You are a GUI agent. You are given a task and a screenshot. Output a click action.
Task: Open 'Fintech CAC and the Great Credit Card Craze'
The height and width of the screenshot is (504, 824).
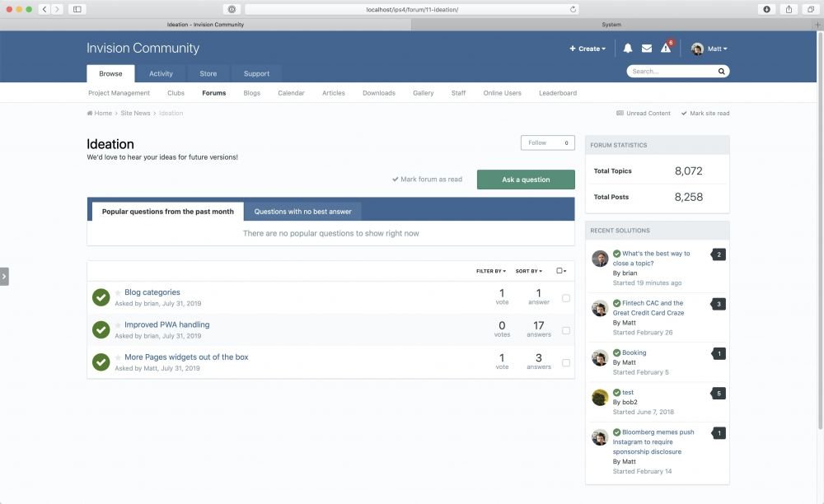point(648,308)
